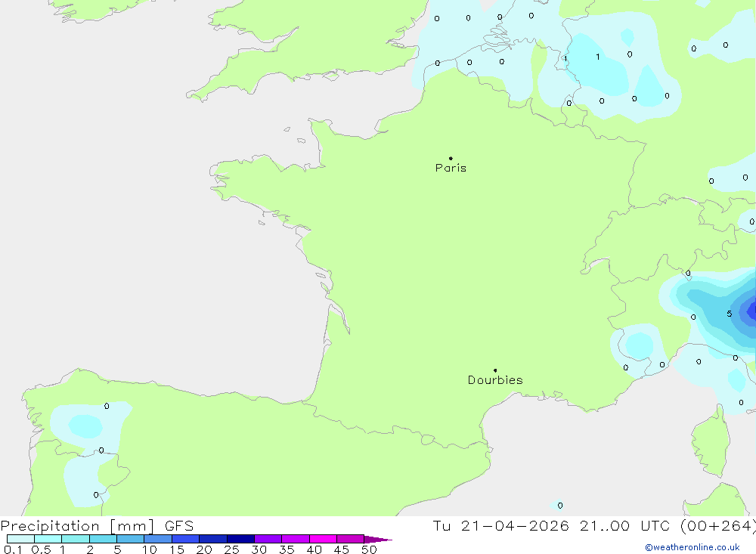756x554 pixels.
Task: Select the black dot marking Paris
Action: [x=451, y=158]
